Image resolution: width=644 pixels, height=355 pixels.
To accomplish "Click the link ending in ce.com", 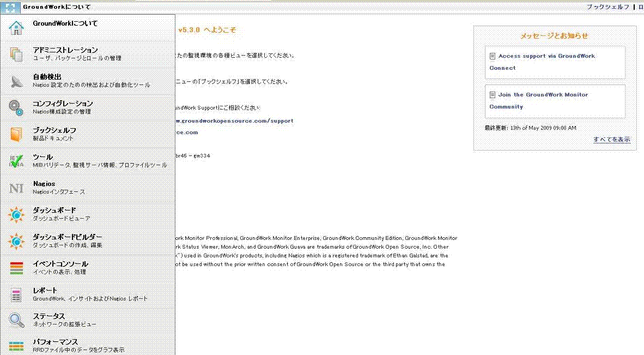I will pyautogui.click(x=187, y=133).
